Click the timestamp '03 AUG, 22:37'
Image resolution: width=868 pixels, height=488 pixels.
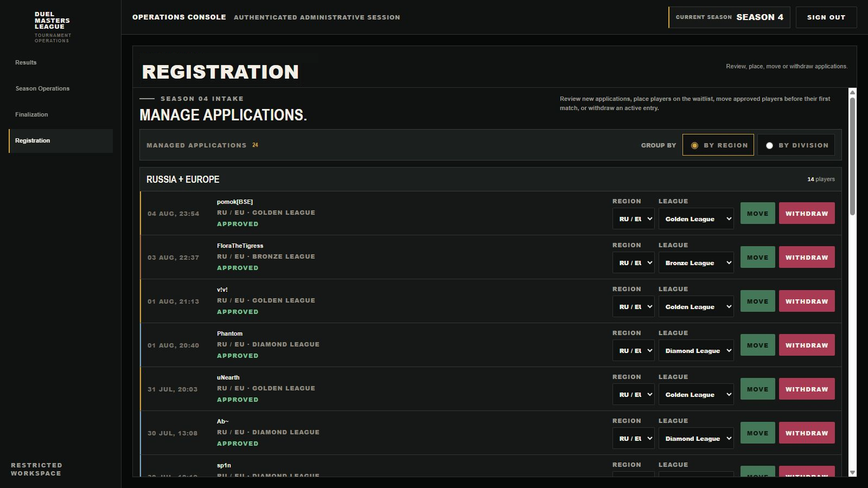(173, 258)
